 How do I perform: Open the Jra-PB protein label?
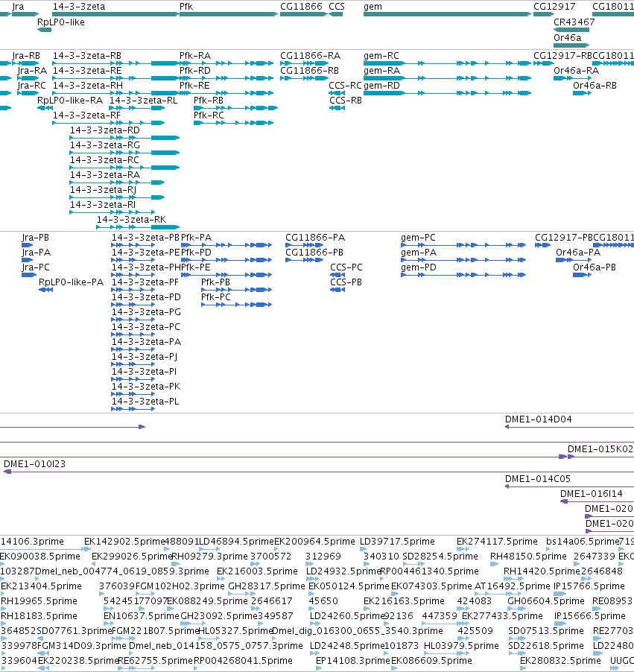35,238
